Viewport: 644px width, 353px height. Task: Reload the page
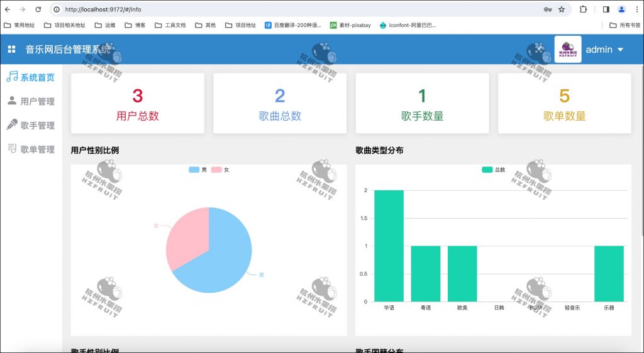coord(38,9)
